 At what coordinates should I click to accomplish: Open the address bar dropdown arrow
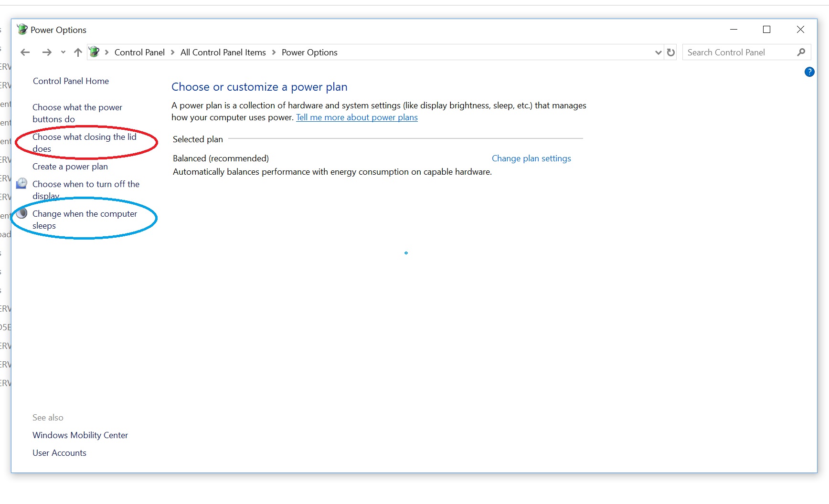pyautogui.click(x=658, y=52)
